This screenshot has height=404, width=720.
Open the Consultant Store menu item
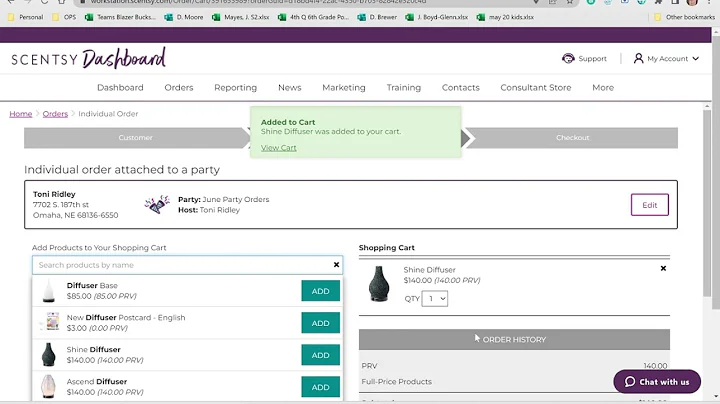(536, 87)
